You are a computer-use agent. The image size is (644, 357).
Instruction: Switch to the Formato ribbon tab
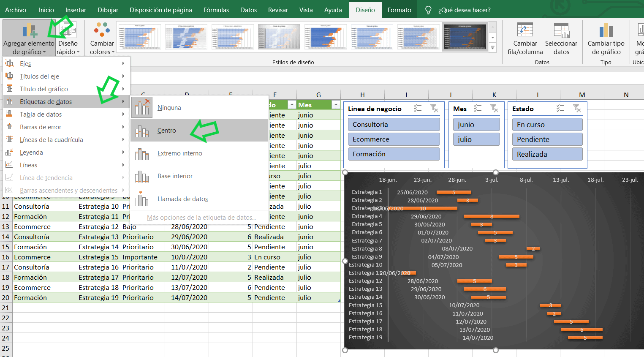[399, 10]
